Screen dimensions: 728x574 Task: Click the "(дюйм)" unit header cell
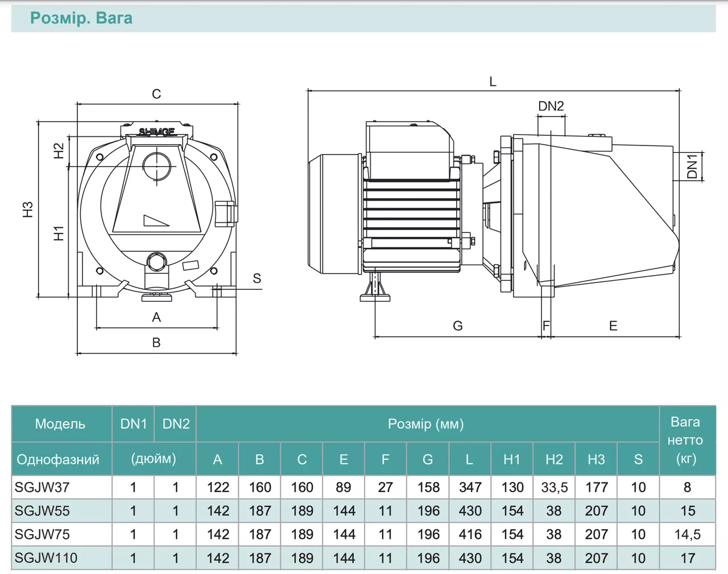(154, 459)
